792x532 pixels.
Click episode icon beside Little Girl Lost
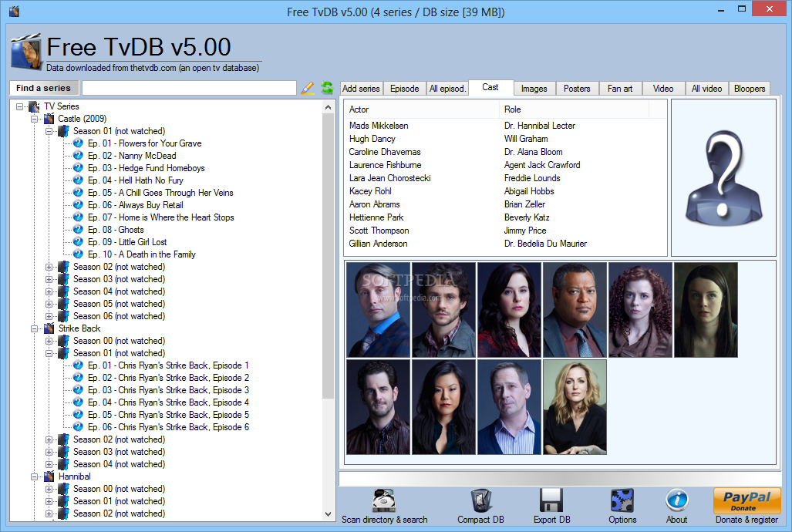[78, 242]
